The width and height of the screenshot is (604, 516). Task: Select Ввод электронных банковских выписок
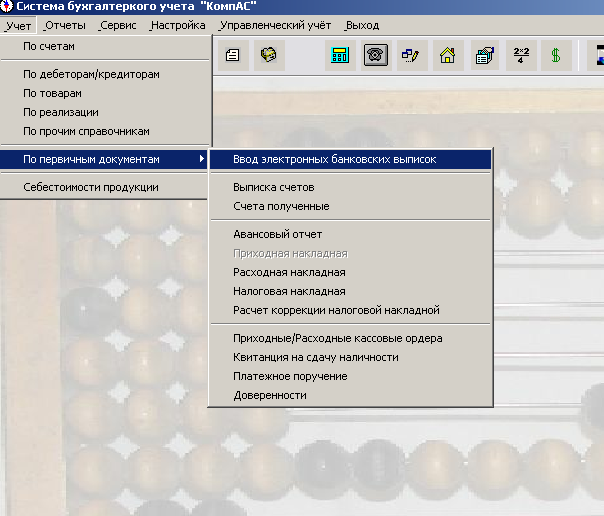[334, 159]
